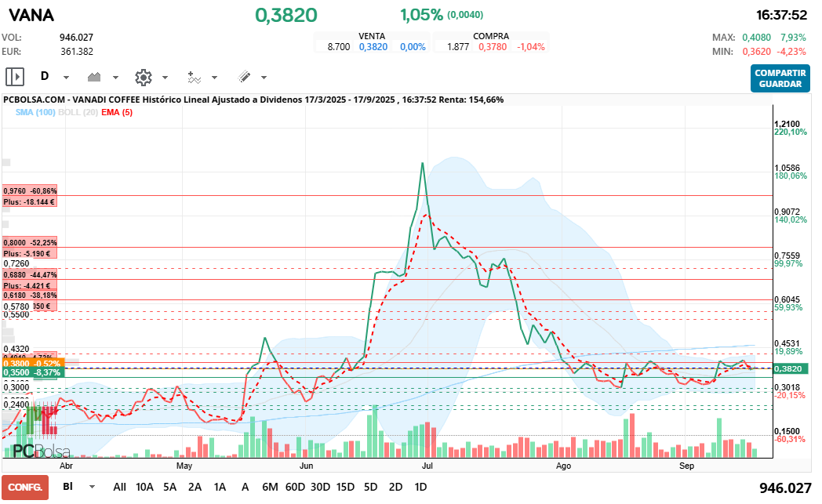
Task: Click the COMPRA price 0,3780 in red
Action: [493, 46]
